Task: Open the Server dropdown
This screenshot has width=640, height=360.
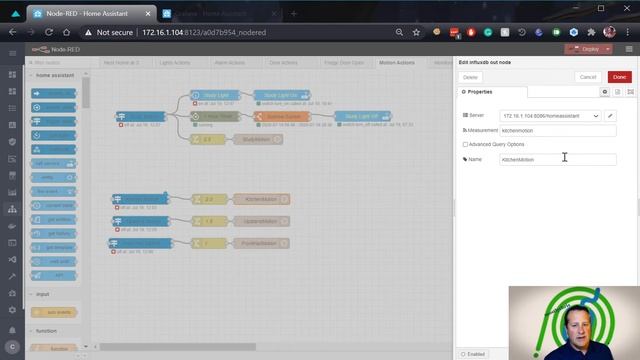Action: 550,116
